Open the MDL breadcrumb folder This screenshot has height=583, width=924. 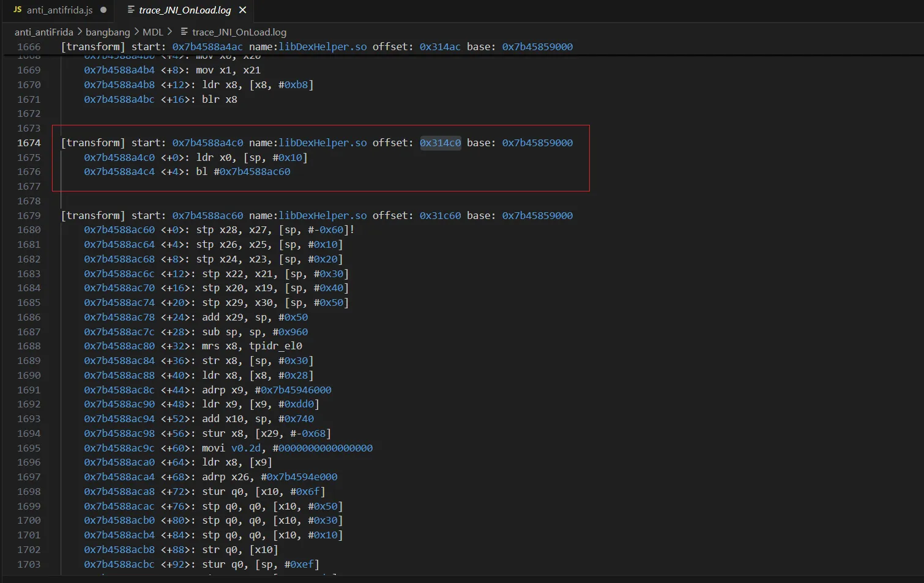click(153, 32)
